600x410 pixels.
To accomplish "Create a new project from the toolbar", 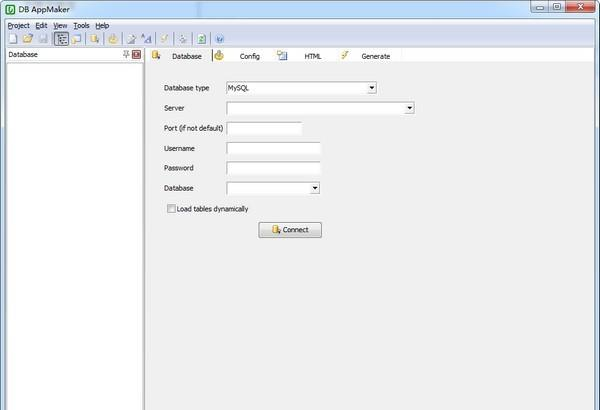I will click(13, 39).
